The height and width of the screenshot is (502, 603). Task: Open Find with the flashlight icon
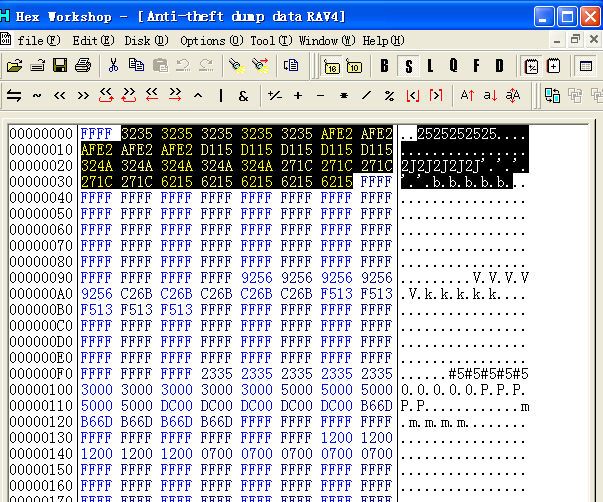[237, 66]
